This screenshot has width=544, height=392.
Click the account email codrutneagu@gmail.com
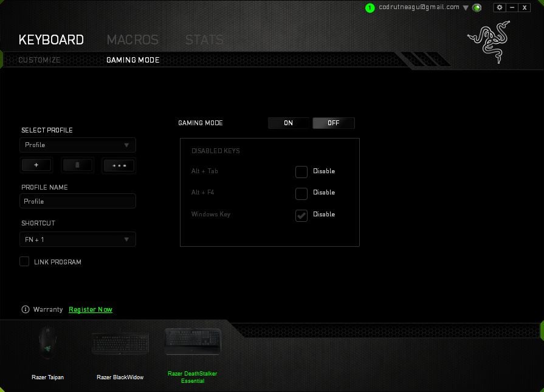pos(419,7)
